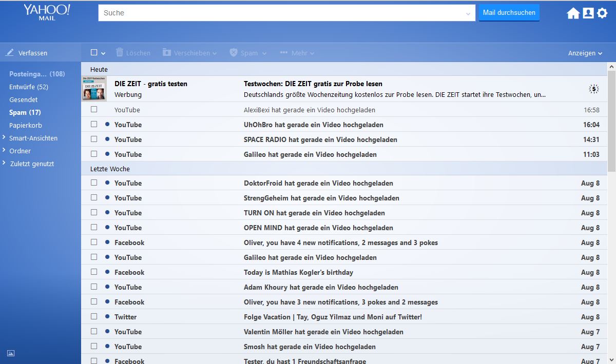
Task: Open Posteingang folder
Action: [37, 74]
